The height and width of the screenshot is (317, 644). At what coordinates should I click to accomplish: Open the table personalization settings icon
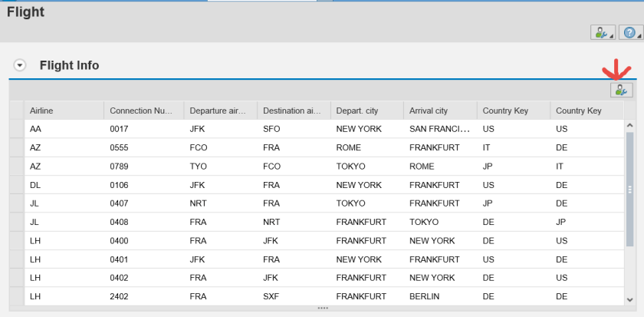pos(621,91)
